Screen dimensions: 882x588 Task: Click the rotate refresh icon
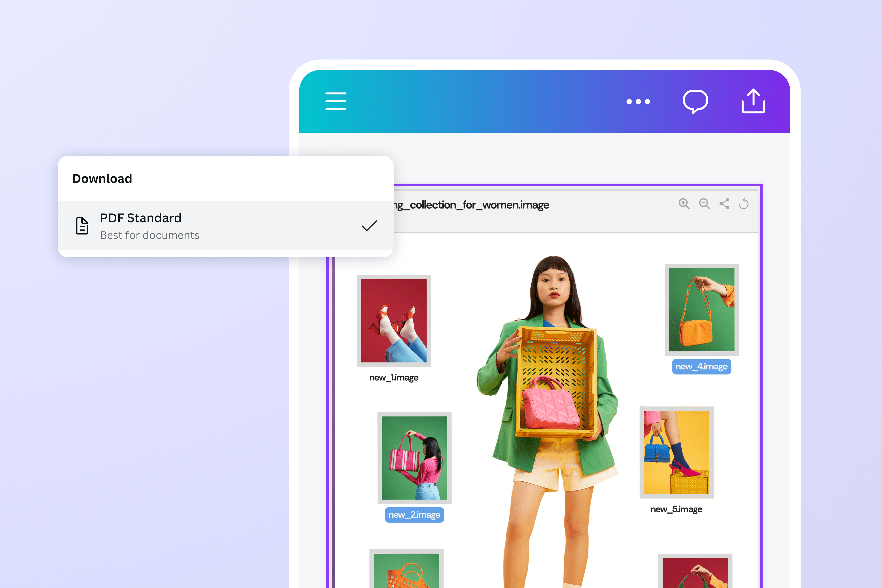[744, 204]
